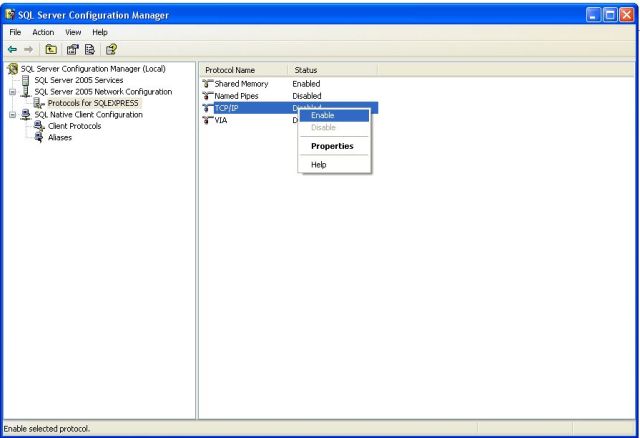Select Aliases tree item

[x=60, y=138]
